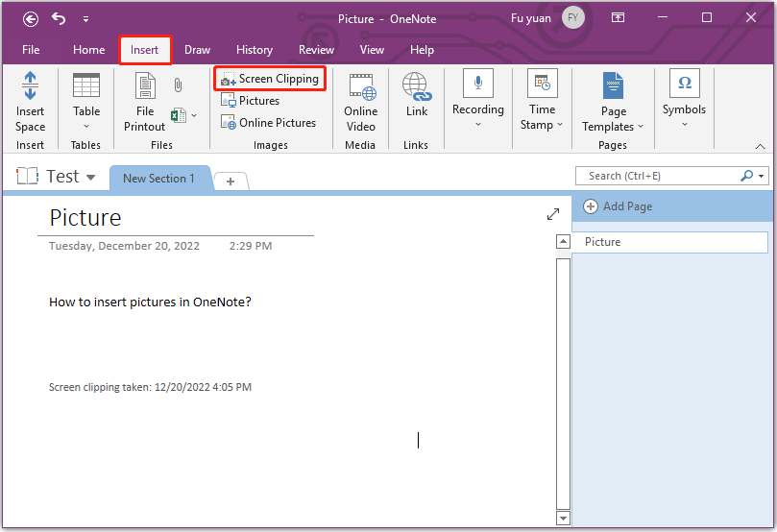Click the Symbols omega icon

tap(685, 83)
